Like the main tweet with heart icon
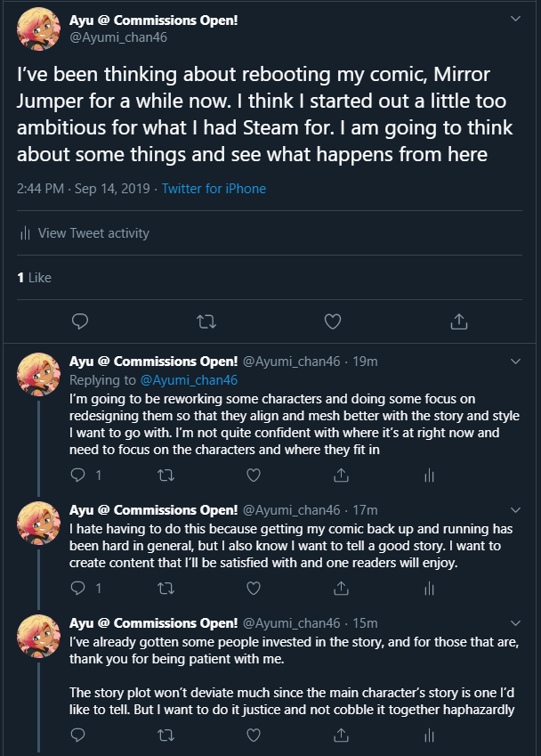The image size is (541, 756). [x=333, y=321]
